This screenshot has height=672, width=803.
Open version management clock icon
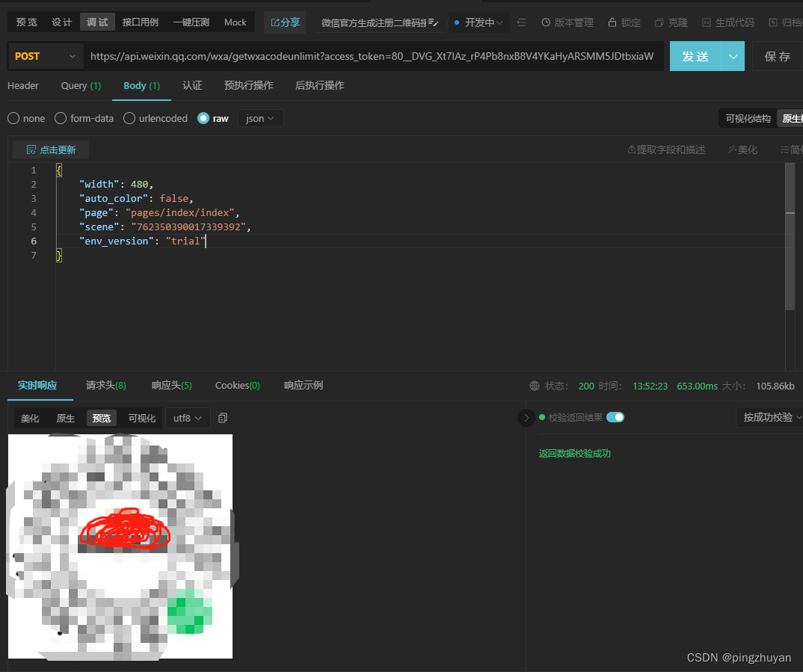coord(546,22)
